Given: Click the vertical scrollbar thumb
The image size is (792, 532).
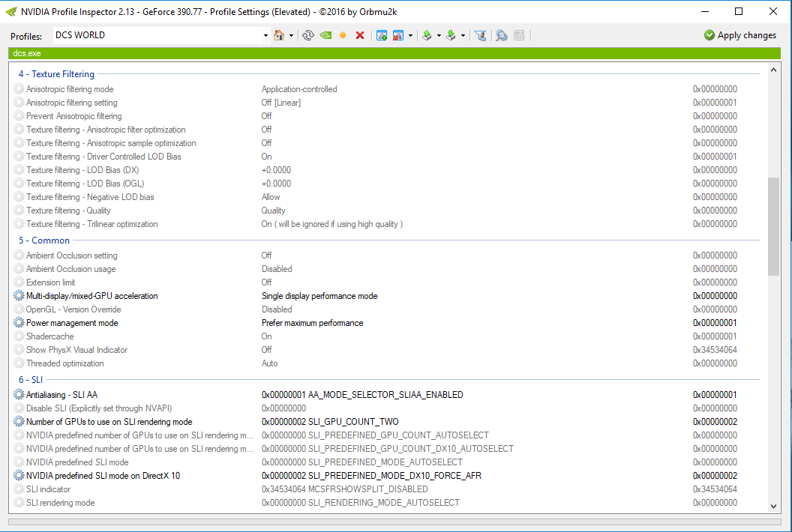Looking at the screenshot, I should point(773,226).
